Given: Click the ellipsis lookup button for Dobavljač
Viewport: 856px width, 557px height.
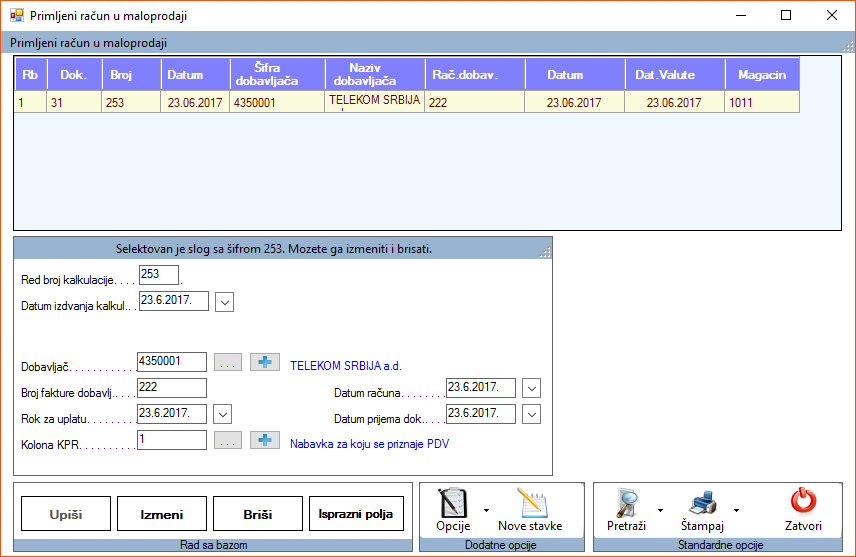Looking at the screenshot, I should tap(228, 363).
